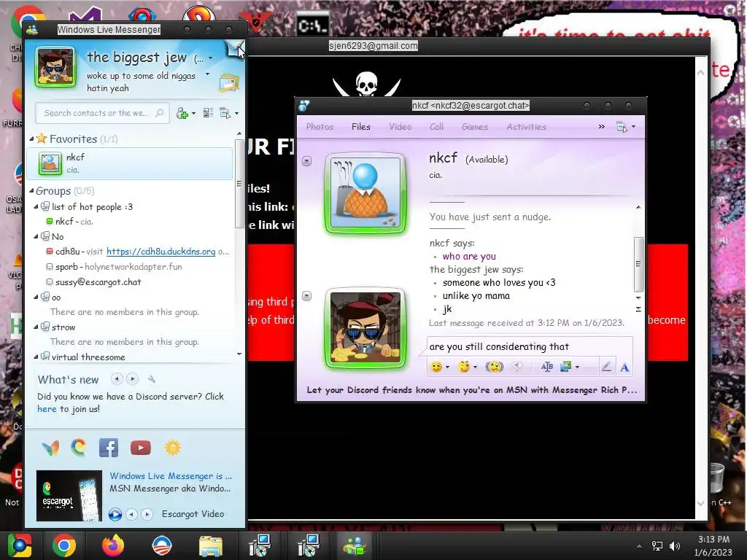Viewport: 747px width, 560px height.
Task: Show more chat toolbar options chevron
Action: tap(602, 127)
